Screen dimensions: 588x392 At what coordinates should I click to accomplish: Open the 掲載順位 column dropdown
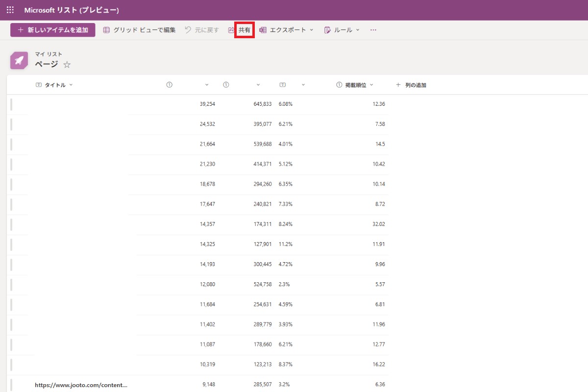pyautogui.click(x=371, y=85)
